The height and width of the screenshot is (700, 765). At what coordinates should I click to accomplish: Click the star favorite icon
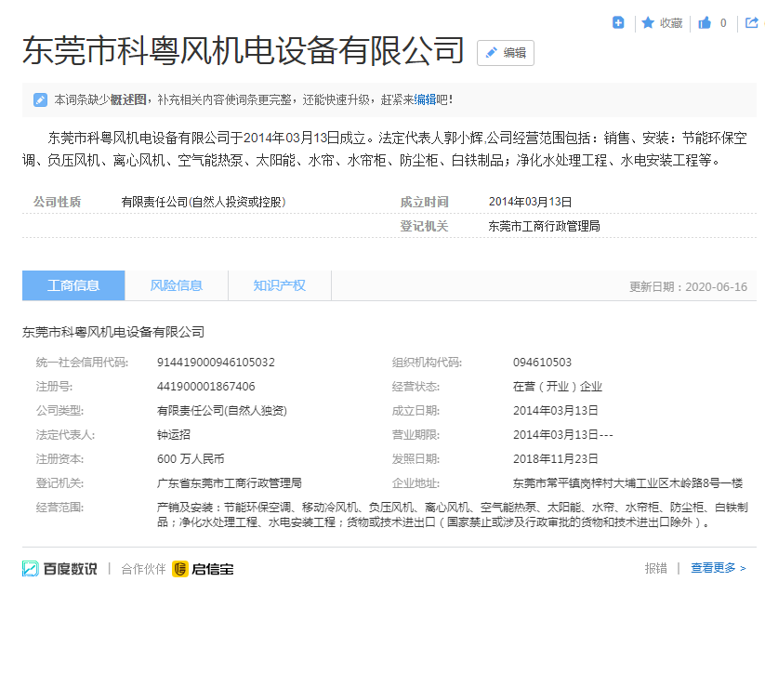[648, 23]
